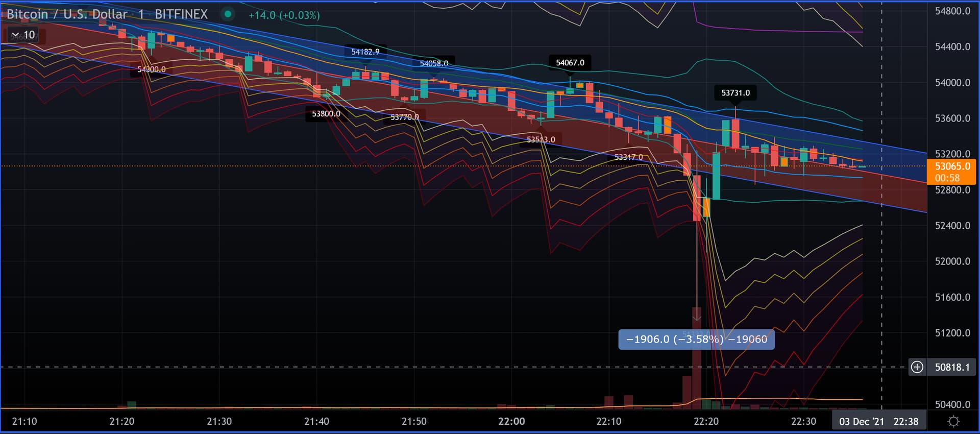The width and height of the screenshot is (980, 434).
Task: Select the 53513.0 pivot low label
Action: tap(541, 139)
